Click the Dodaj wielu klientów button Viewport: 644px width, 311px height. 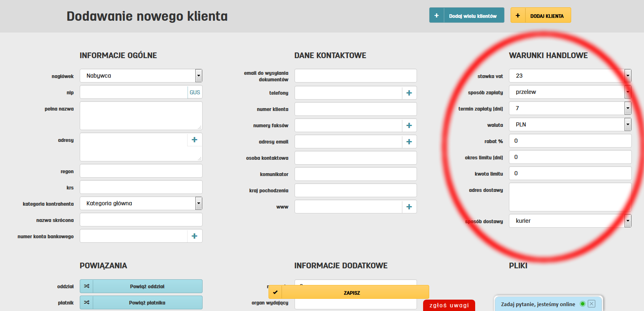467,15
